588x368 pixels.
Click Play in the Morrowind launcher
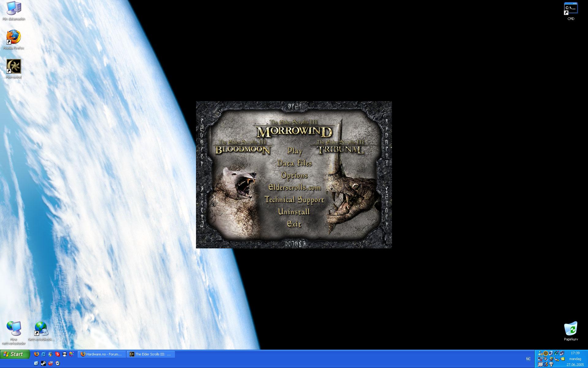(294, 151)
